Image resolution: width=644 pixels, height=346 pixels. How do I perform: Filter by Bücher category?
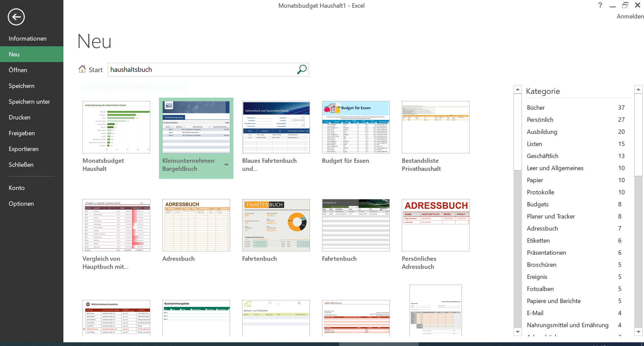(x=576, y=108)
